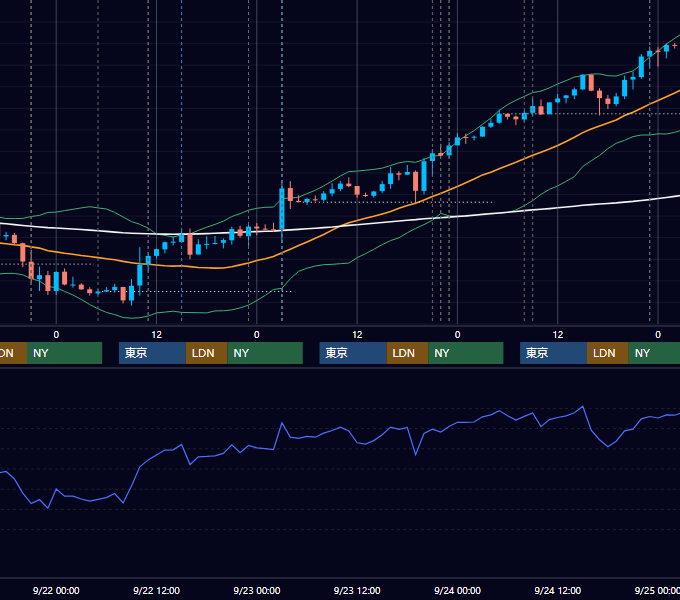680x600 pixels.
Task: Select the 東京 session block on 9/23
Action: click(353, 353)
